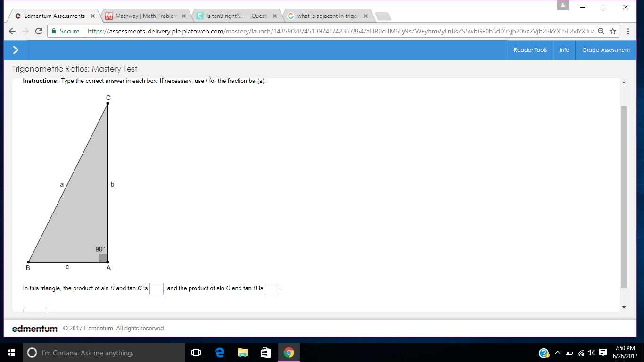Close the Google adjacent in trig tab
This screenshot has height=362, width=644.
[365, 16]
